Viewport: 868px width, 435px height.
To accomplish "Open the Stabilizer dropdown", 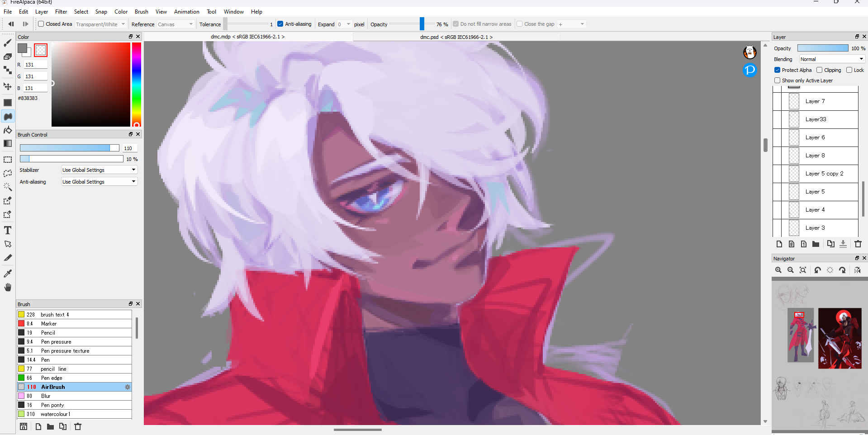I will tap(99, 170).
